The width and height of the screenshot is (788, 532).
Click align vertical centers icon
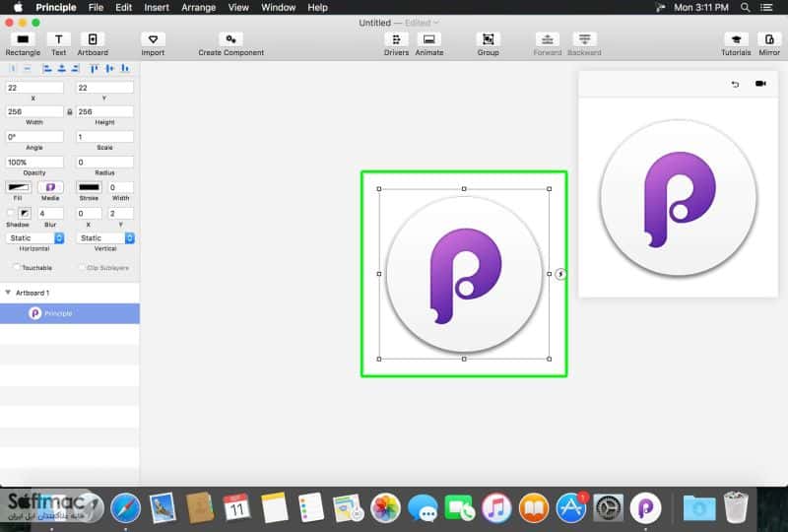point(109,68)
